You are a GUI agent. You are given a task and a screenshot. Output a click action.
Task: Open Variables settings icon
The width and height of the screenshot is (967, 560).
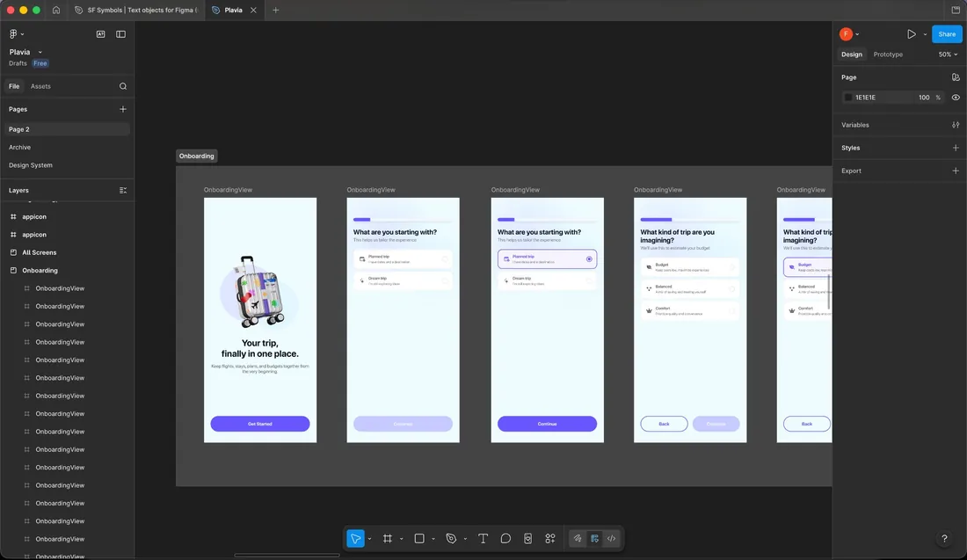coord(956,125)
